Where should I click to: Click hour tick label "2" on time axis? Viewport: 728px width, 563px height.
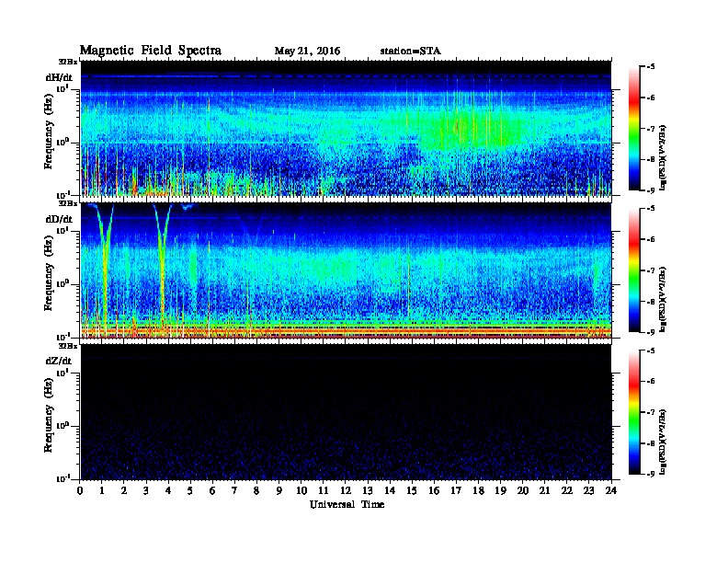click(124, 491)
